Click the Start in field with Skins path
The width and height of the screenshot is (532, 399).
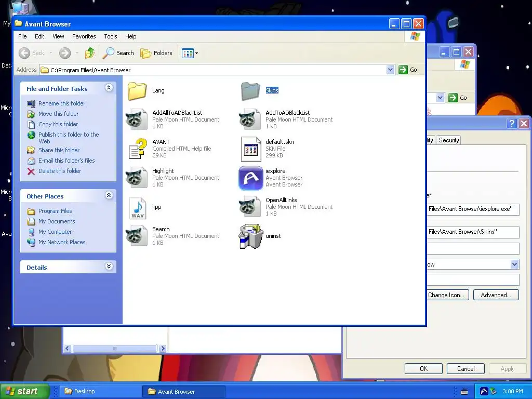pyautogui.click(x=473, y=232)
